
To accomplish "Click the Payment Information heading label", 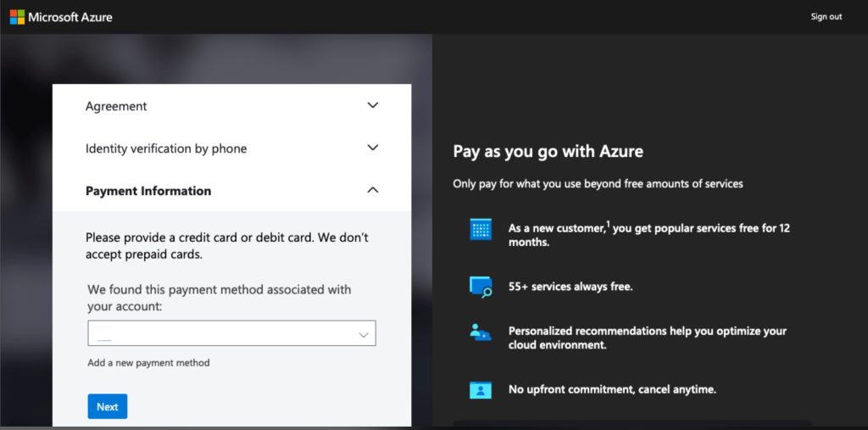I will (x=148, y=191).
